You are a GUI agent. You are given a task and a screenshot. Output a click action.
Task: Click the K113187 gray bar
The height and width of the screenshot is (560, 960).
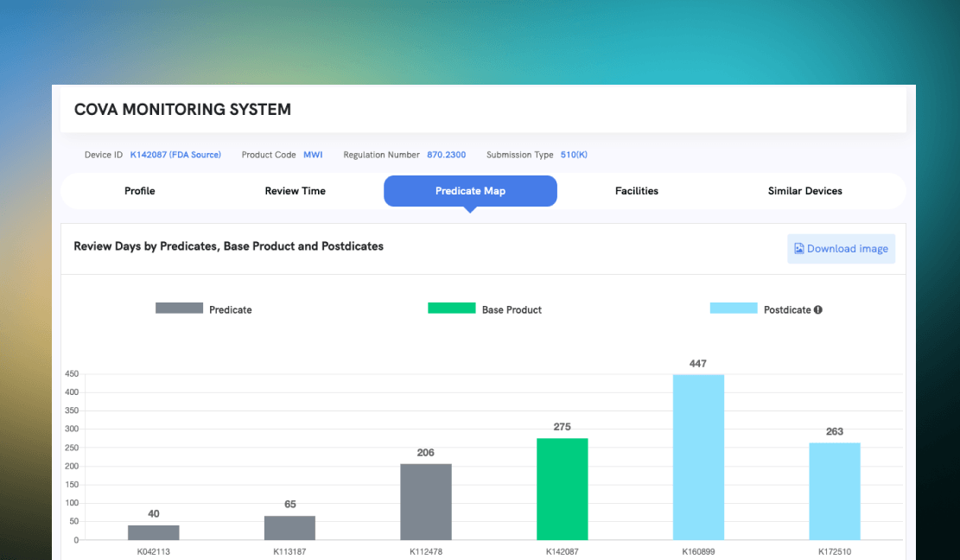[x=289, y=527]
